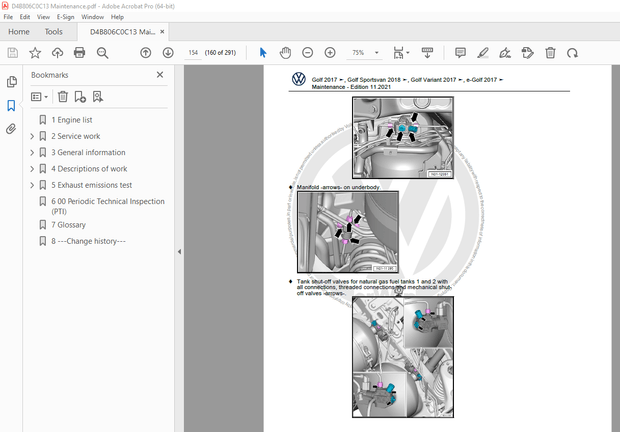This screenshot has height=432, width=620.
Task: Open the find text magnifier
Action: (102, 53)
